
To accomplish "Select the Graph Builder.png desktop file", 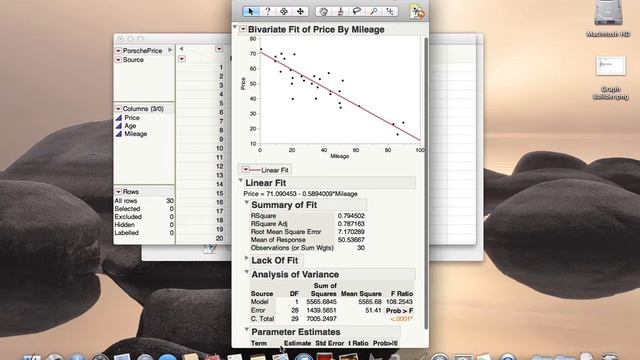I will (x=610, y=78).
